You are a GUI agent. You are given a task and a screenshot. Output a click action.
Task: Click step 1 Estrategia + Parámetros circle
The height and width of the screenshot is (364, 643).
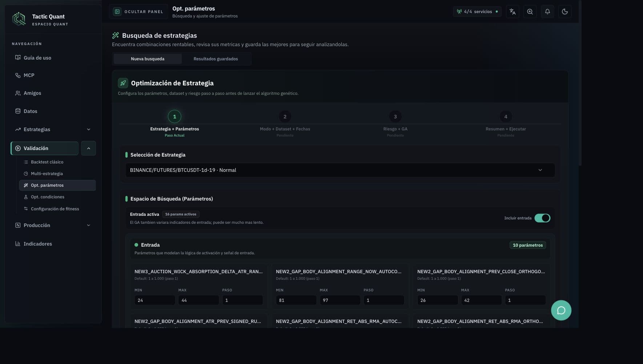pos(174,117)
